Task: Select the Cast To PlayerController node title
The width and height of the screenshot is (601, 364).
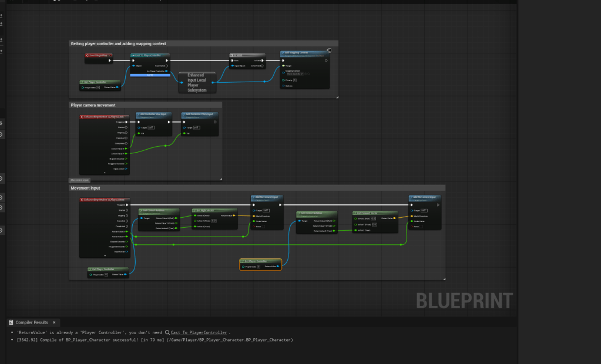Action: (x=150, y=55)
